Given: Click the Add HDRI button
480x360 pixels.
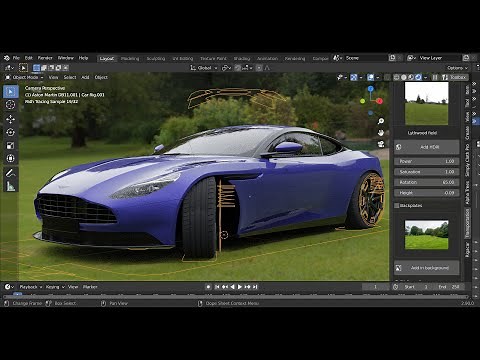Looking at the screenshot, I should click(427, 147).
